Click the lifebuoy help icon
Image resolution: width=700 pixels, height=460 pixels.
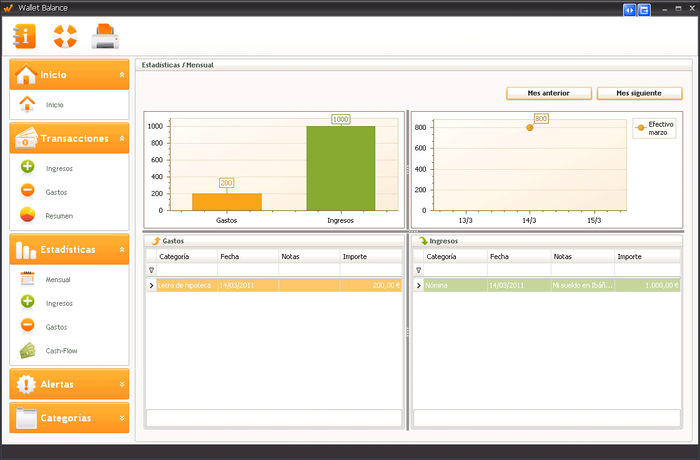tap(65, 37)
